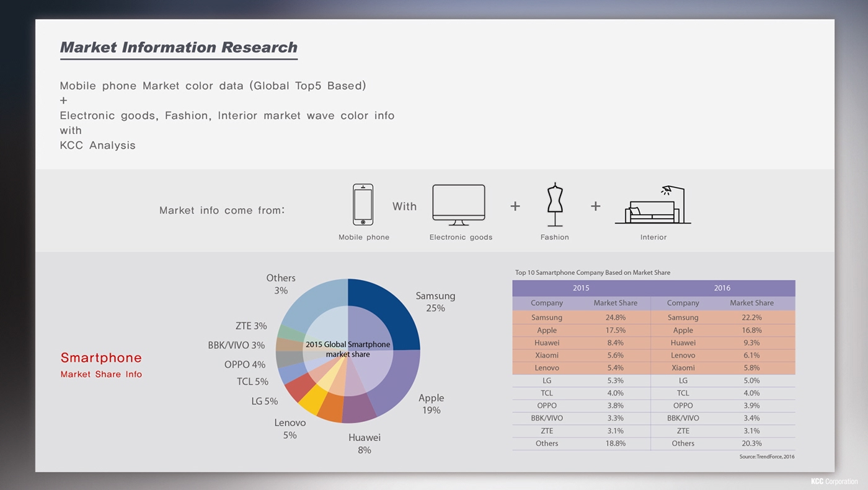Click the "3.8%" OPPO cell

click(616, 406)
